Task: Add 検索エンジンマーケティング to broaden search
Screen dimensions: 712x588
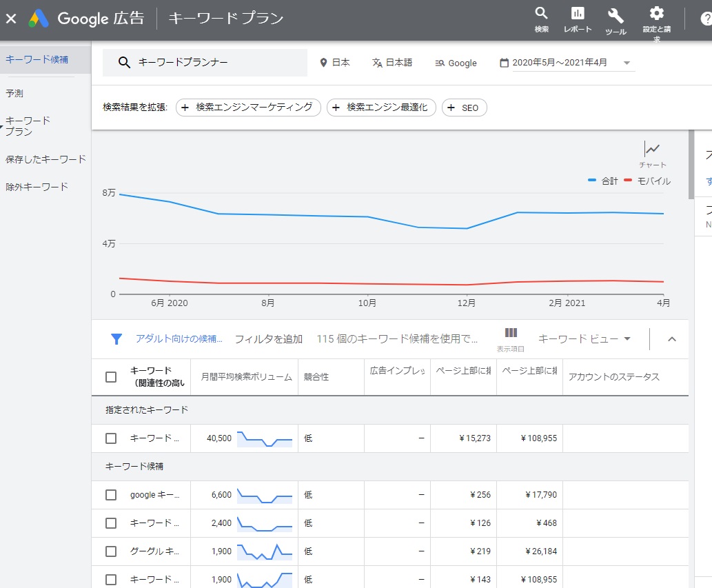Action: click(x=248, y=108)
